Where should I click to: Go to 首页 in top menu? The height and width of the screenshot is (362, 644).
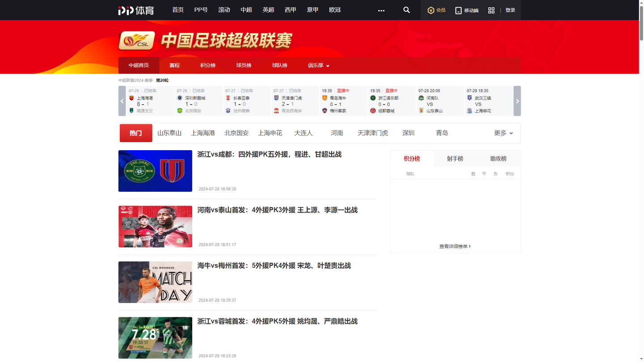(x=178, y=10)
